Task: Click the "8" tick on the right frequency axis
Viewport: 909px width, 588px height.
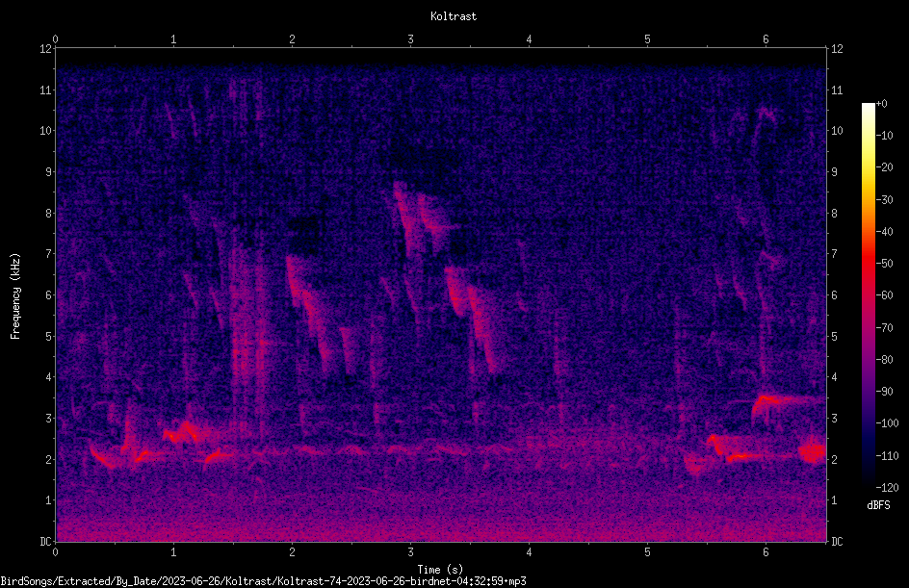Action: 834,214
